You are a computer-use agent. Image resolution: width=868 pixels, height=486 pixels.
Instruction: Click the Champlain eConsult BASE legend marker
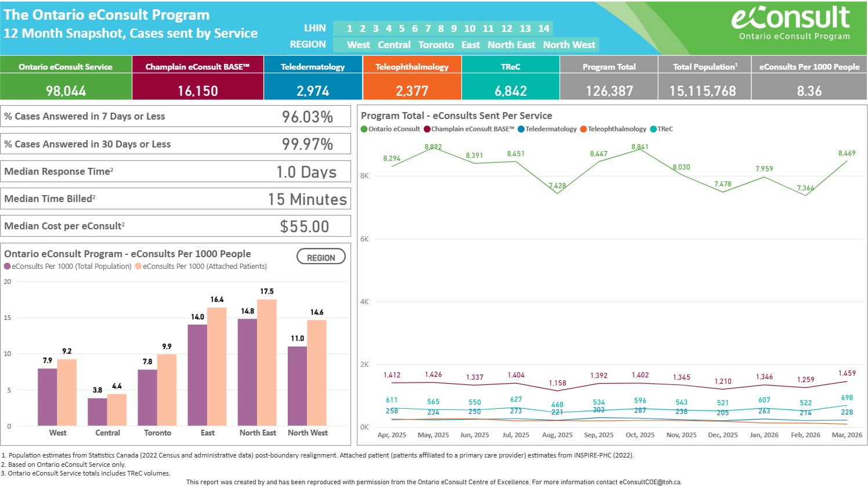[427, 129]
